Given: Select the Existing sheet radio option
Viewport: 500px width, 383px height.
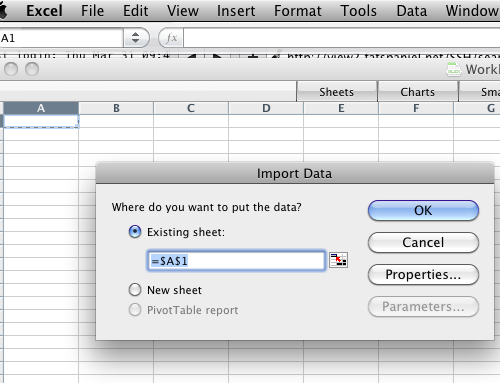Looking at the screenshot, I should (x=135, y=232).
